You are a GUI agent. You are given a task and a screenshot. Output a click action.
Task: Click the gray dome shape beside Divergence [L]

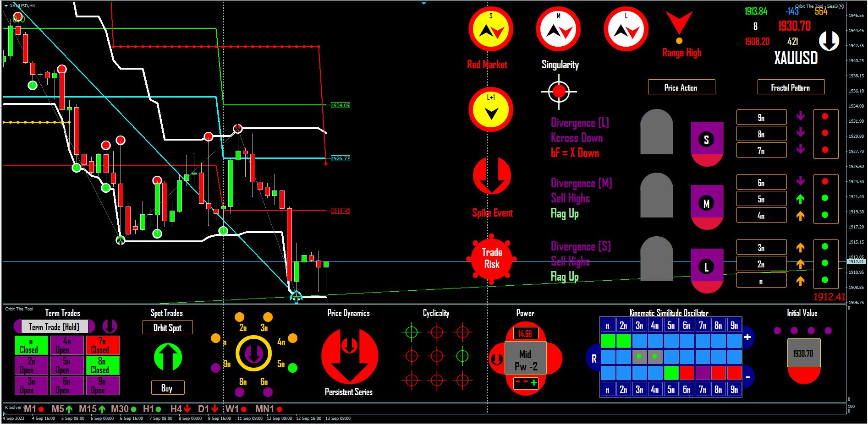pos(657,131)
